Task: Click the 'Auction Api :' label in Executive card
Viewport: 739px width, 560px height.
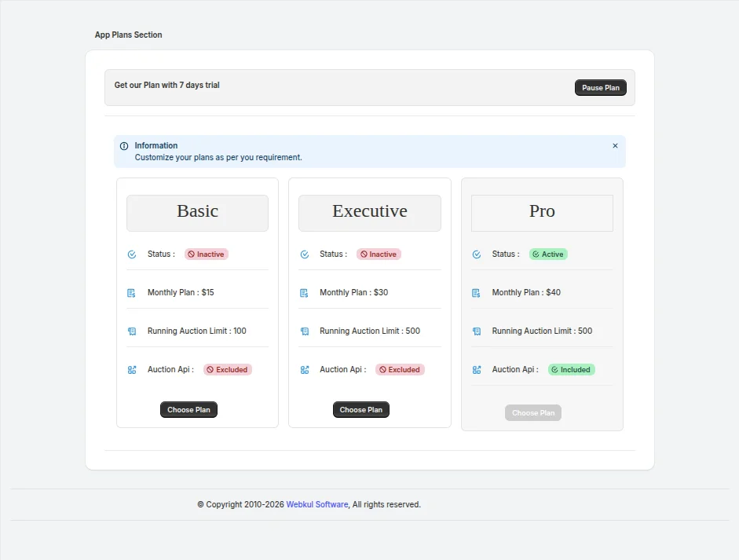Action: [342, 370]
